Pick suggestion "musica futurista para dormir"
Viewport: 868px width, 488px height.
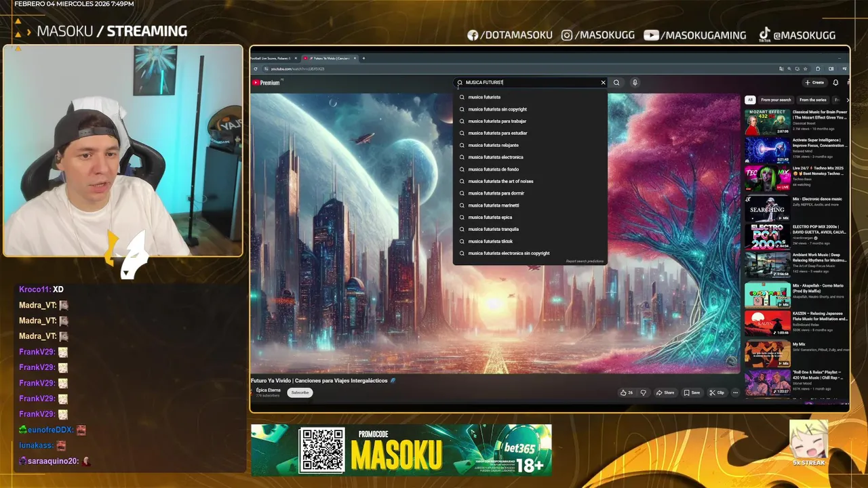pyautogui.click(x=530, y=193)
